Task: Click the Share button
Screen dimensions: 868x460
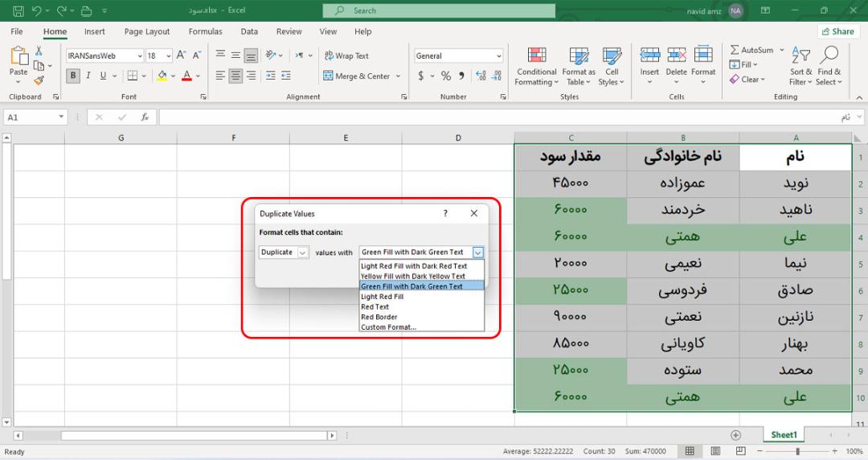Action: (x=837, y=31)
